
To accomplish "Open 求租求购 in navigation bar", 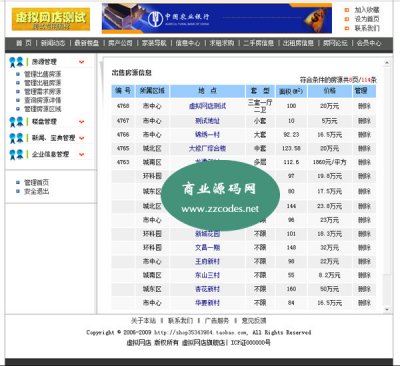I will pyautogui.click(x=222, y=43).
